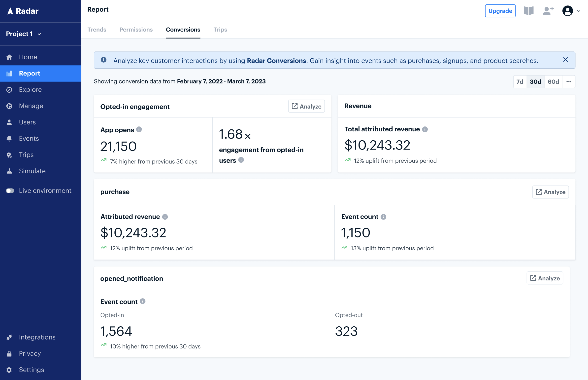The width and height of the screenshot is (588, 380).
Task: Open the Users section
Action: [x=28, y=122]
